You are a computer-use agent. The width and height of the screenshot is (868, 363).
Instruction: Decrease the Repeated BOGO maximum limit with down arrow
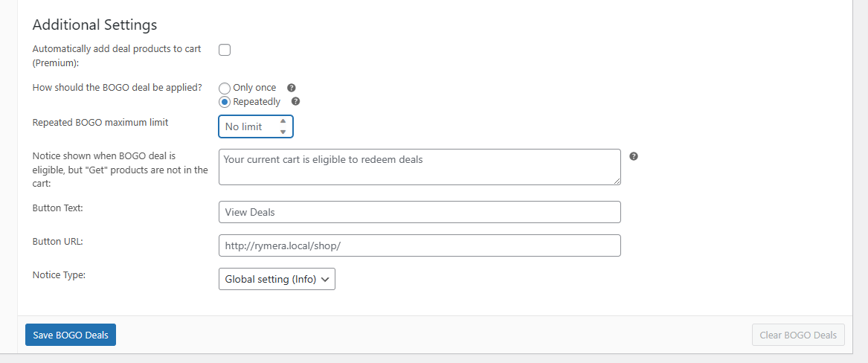[x=283, y=132]
